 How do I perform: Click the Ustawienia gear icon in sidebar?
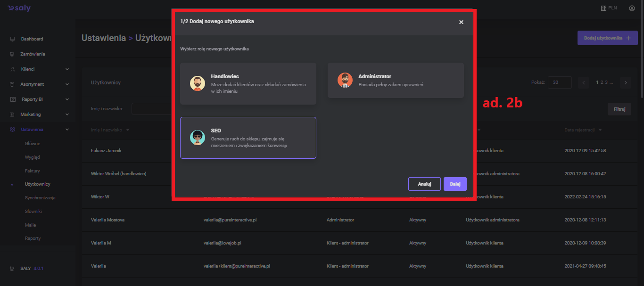tap(12, 130)
